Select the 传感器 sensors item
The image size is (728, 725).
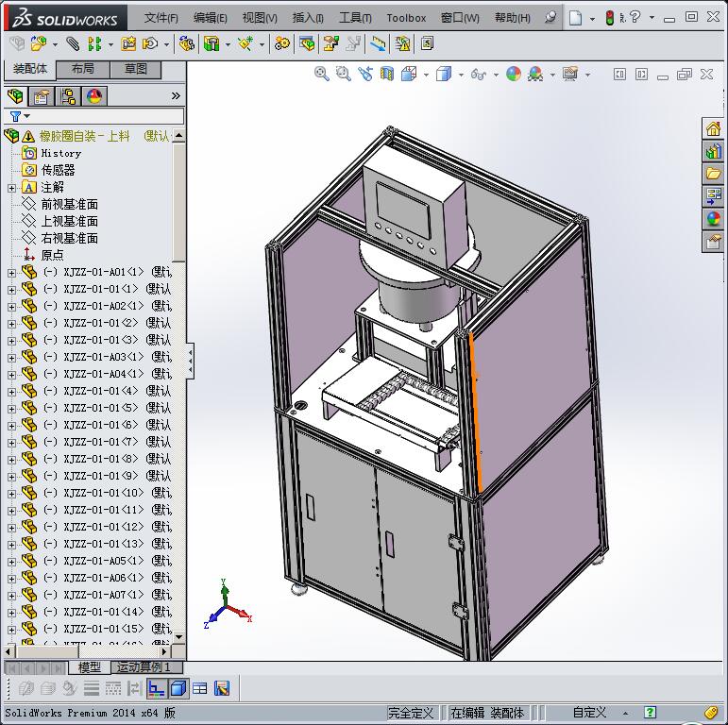tap(58, 170)
